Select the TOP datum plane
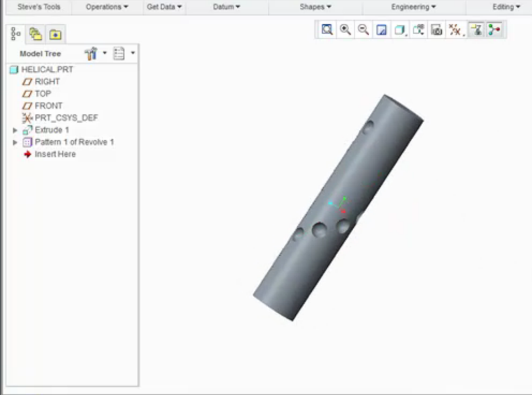Image resolution: width=532 pixels, height=395 pixels. [x=42, y=94]
